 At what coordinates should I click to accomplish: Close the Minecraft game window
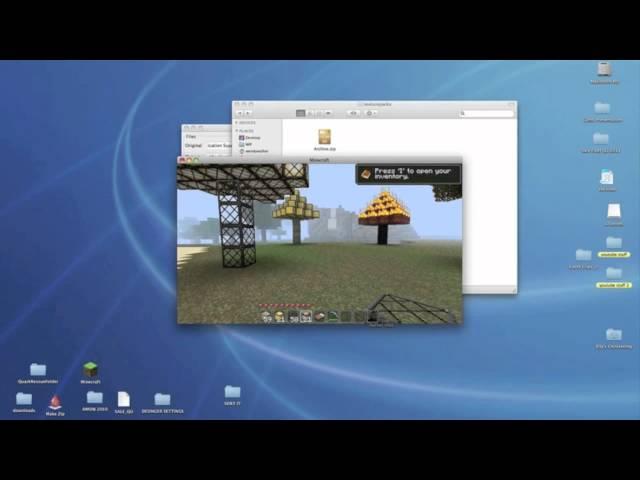click(182, 160)
